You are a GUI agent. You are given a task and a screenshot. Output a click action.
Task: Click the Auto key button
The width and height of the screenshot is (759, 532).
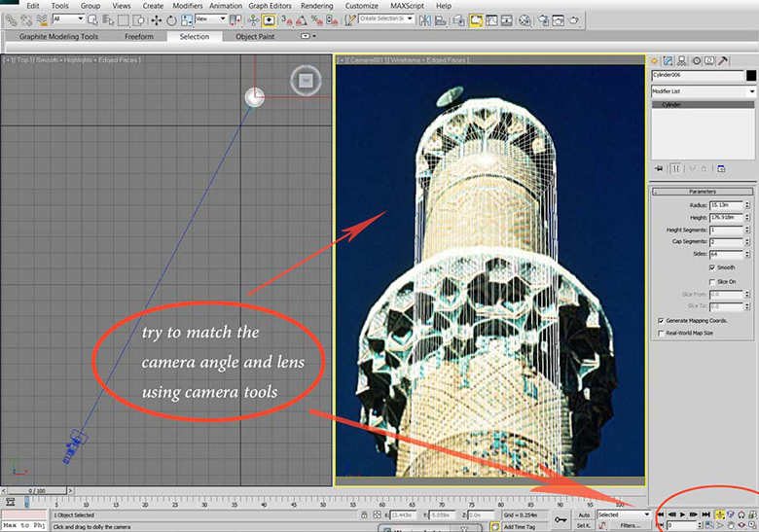584,514
